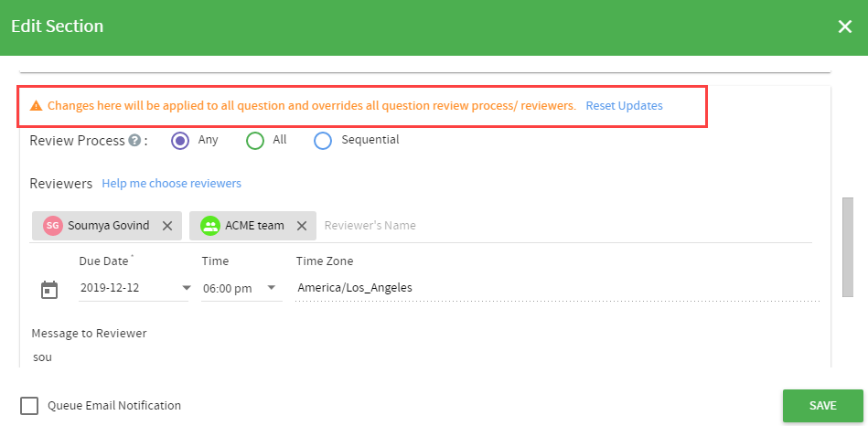Click the vertical scrollbar thumb
This screenshot has width=868, height=426.
point(848,247)
